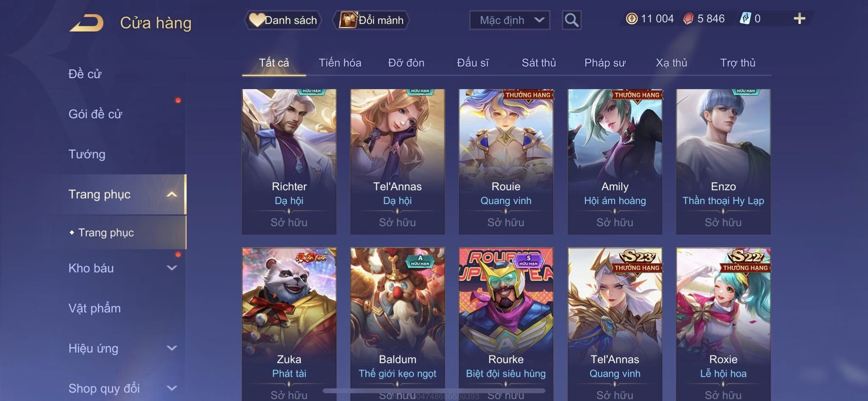This screenshot has height=401, width=868.
Task: Click the red ruby currency icon
Action: (x=688, y=19)
